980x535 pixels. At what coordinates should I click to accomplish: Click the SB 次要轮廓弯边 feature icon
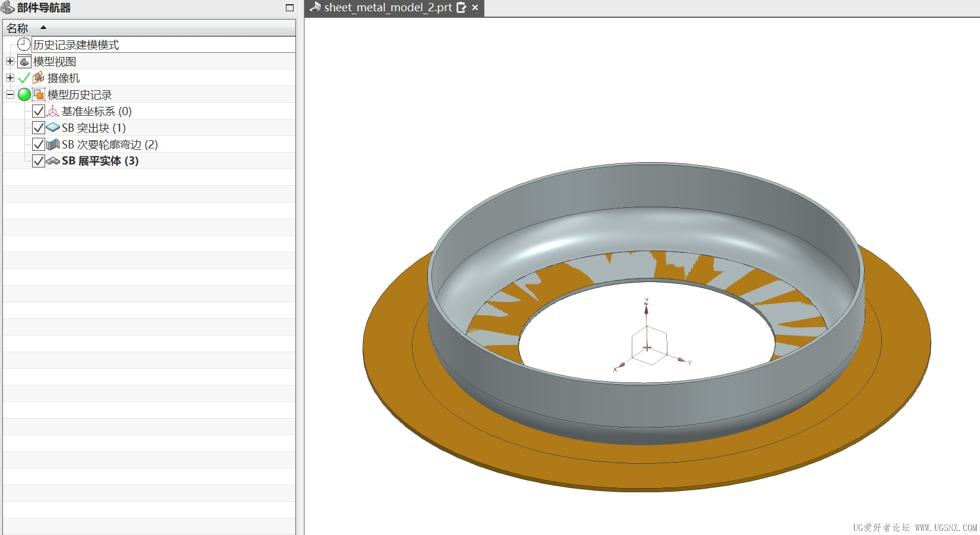click(53, 144)
